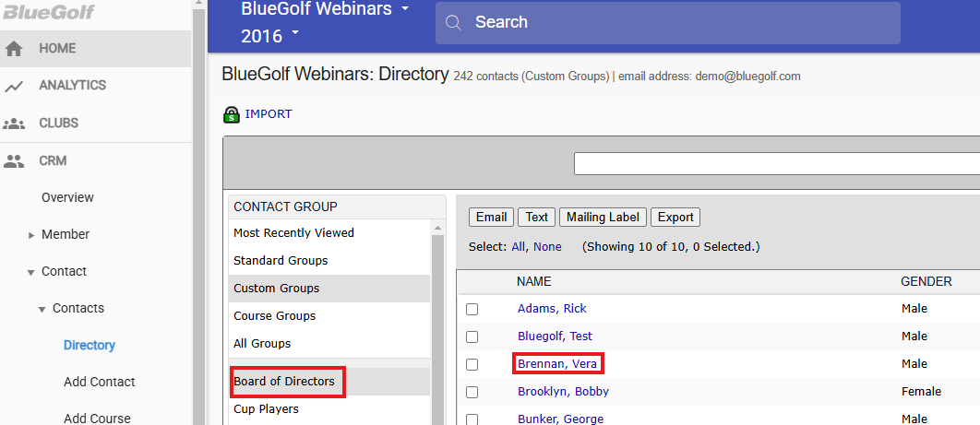Expand the Member tree item arrow

pos(32,235)
